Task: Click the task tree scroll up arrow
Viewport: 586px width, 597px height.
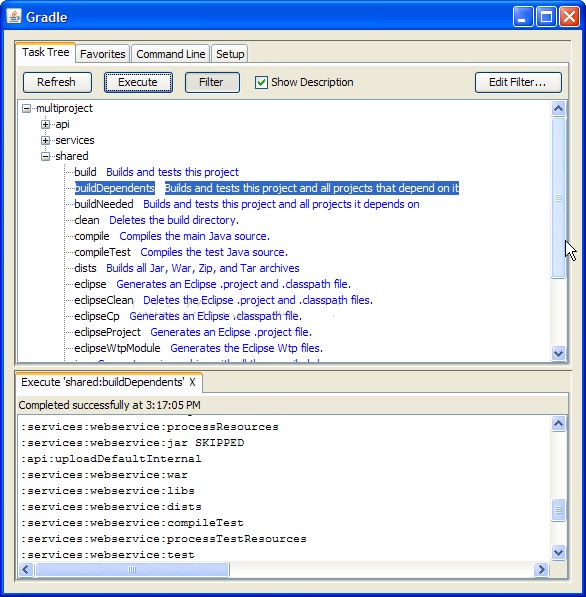Action: 558,109
